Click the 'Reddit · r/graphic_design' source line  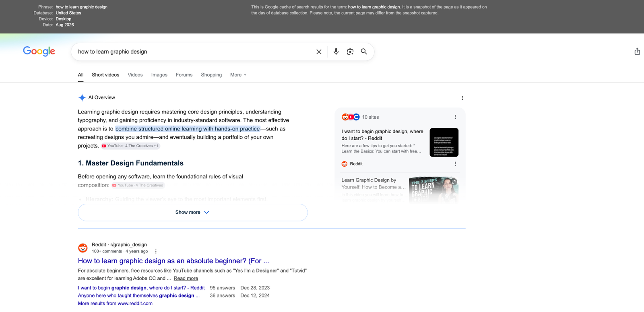tap(119, 245)
